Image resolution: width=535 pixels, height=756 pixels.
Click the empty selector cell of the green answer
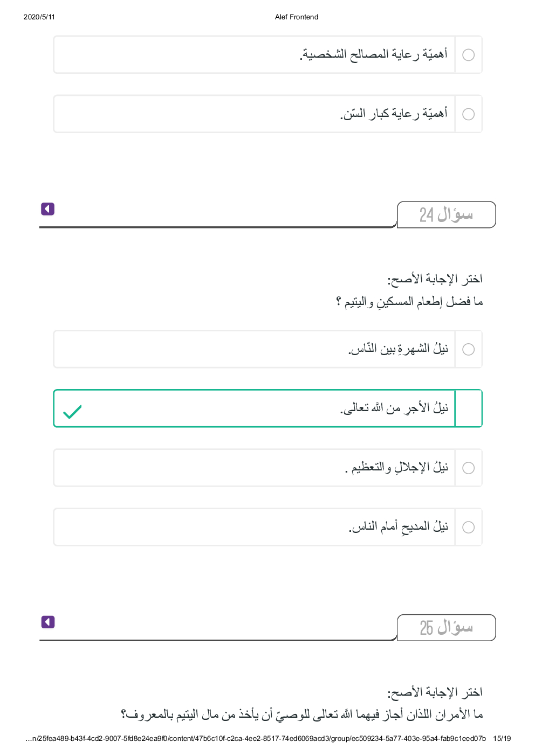469,408
